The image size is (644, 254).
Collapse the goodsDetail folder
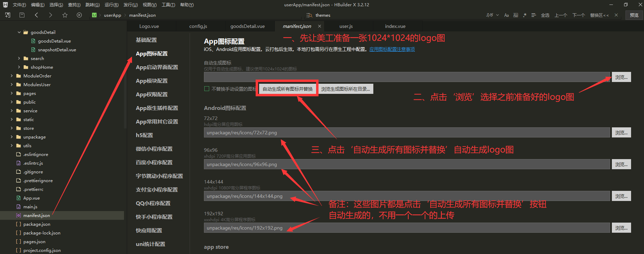point(19,32)
